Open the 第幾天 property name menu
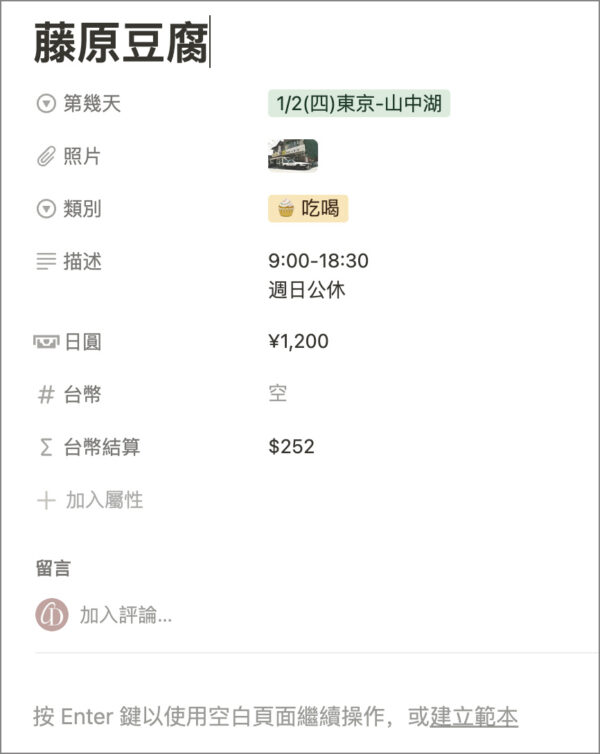 point(92,104)
